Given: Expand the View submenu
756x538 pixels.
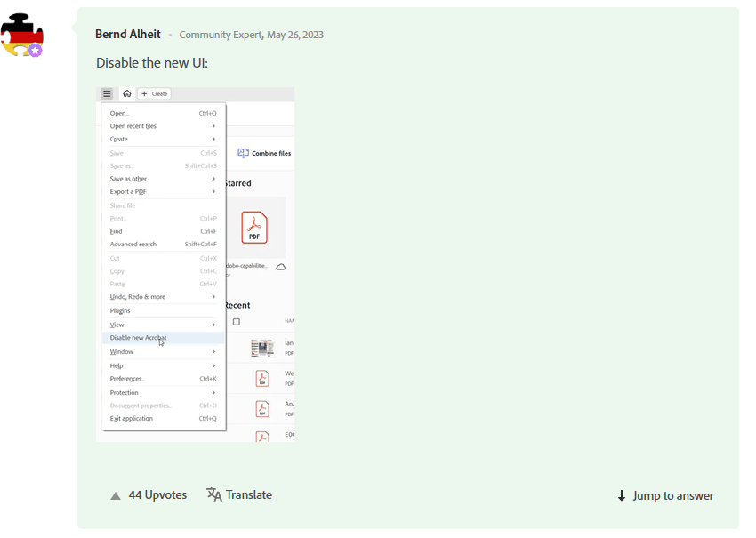Looking at the screenshot, I should [118, 325].
